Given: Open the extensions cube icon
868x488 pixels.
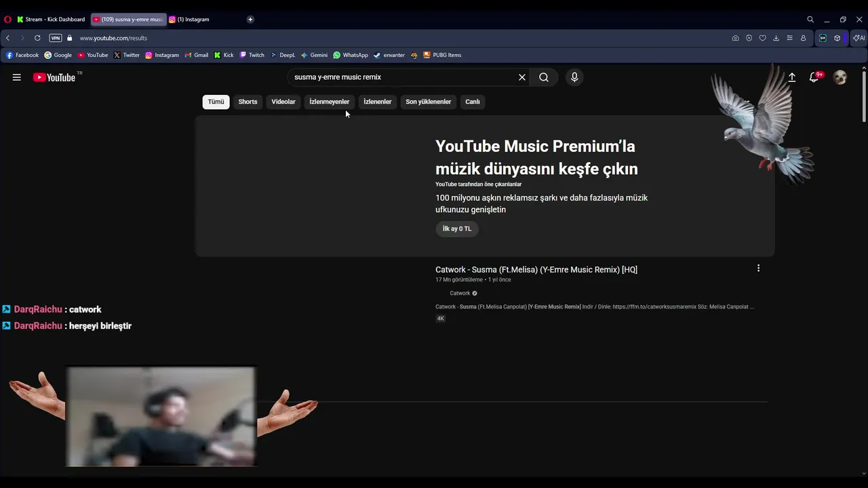Looking at the screenshot, I should [837, 38].
